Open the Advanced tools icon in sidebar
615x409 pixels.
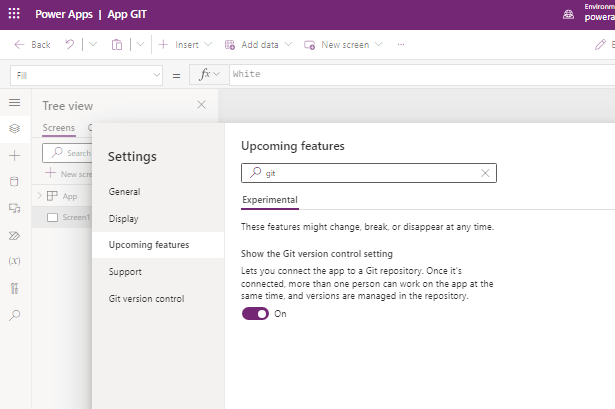coord(15,289)
